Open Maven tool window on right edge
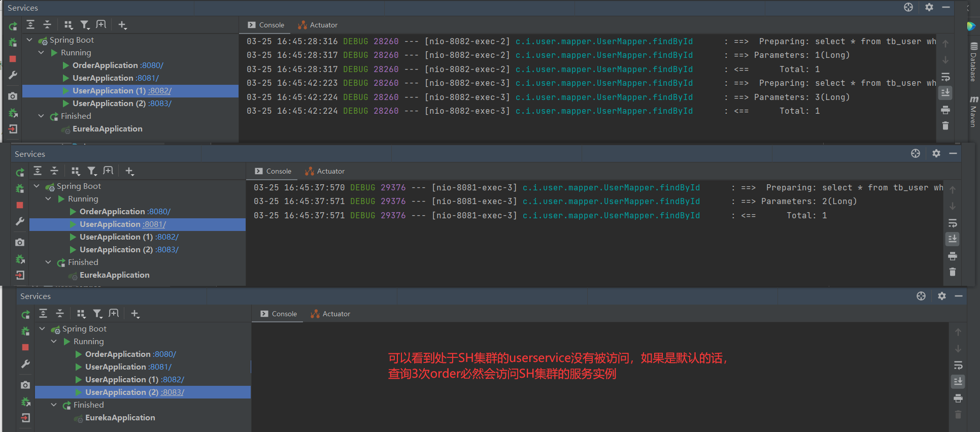This screenshot has width=980, height=432. [x=973, y=112]
